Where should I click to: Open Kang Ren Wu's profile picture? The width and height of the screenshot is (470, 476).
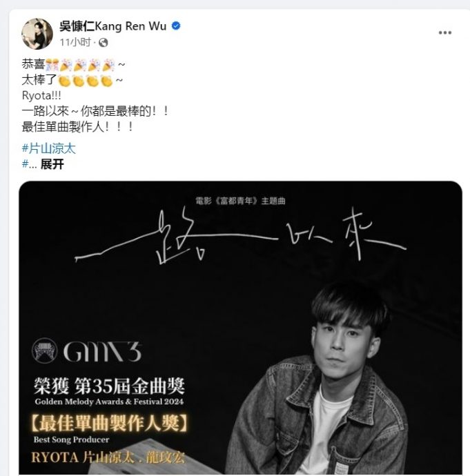pyautogui.click(x=37, y=34)
